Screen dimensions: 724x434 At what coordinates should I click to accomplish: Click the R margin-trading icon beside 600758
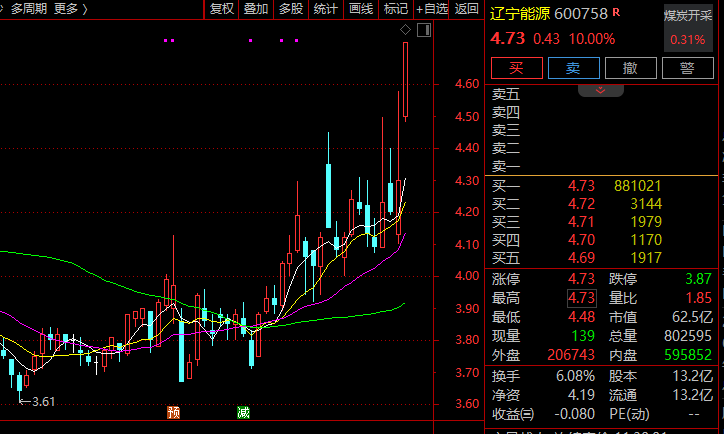point(615,12)
